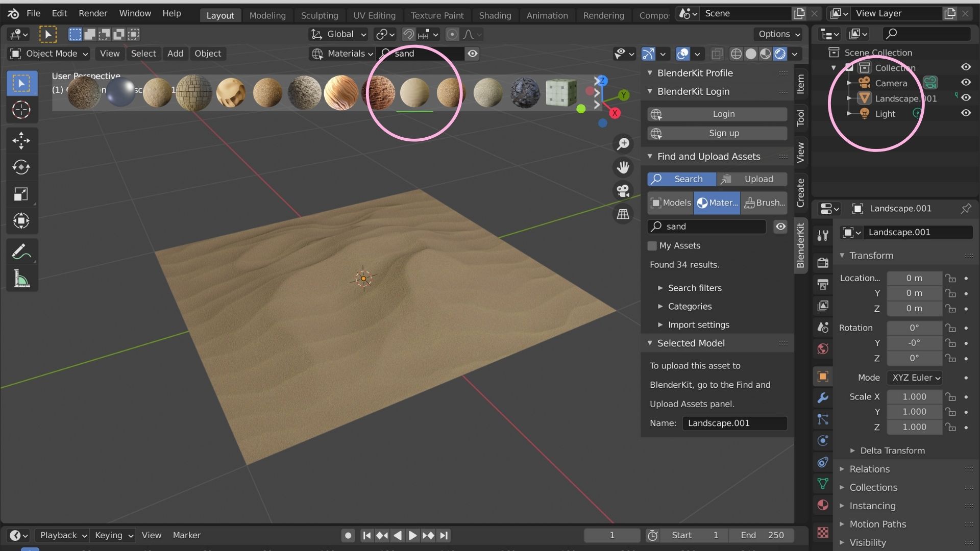Select the Measure tool
980x551 pixels.
click(x=21, y=279)
